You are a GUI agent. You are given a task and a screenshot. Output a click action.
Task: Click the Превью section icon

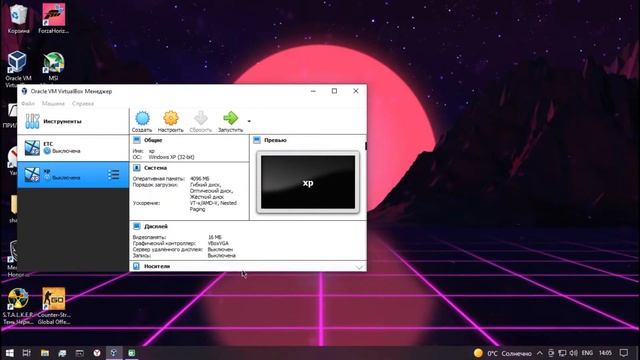coord(257,140)
